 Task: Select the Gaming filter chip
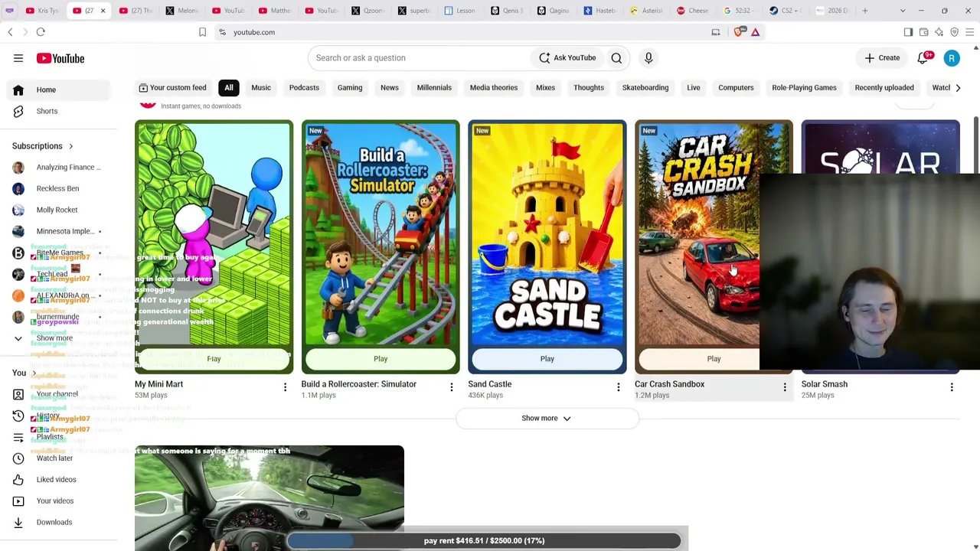click(350, 88)
